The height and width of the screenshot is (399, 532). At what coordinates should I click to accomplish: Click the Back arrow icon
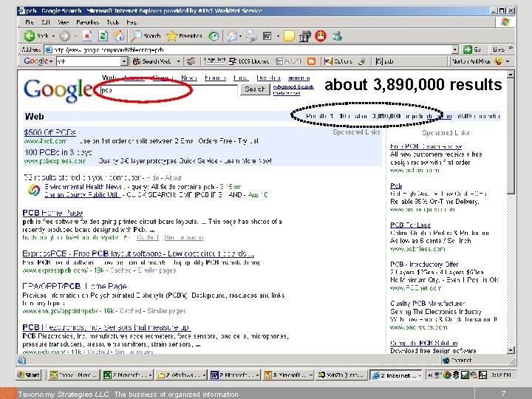pyautogui.click(x=29, y=35)
